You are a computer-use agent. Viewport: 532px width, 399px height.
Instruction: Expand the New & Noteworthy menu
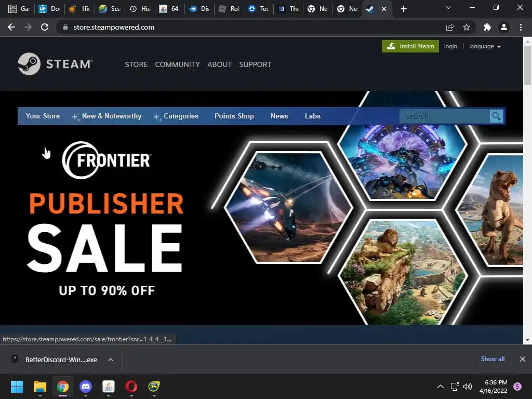(107, 116)
